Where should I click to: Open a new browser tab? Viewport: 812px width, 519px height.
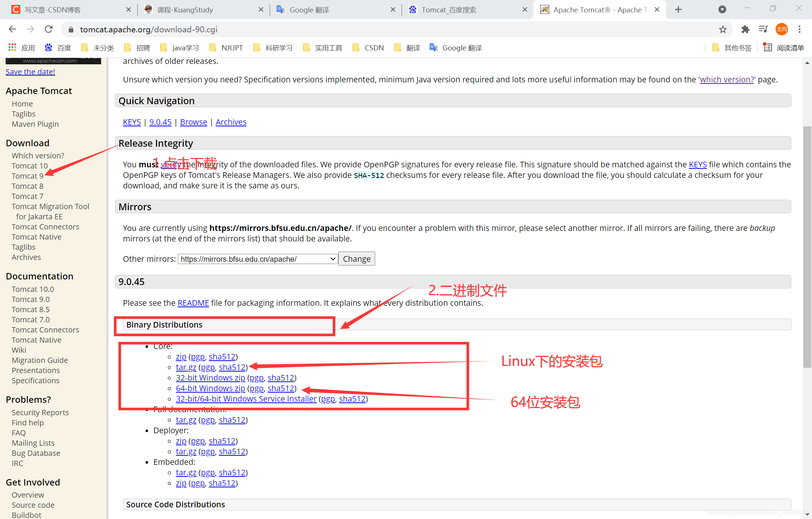(678, 10)
